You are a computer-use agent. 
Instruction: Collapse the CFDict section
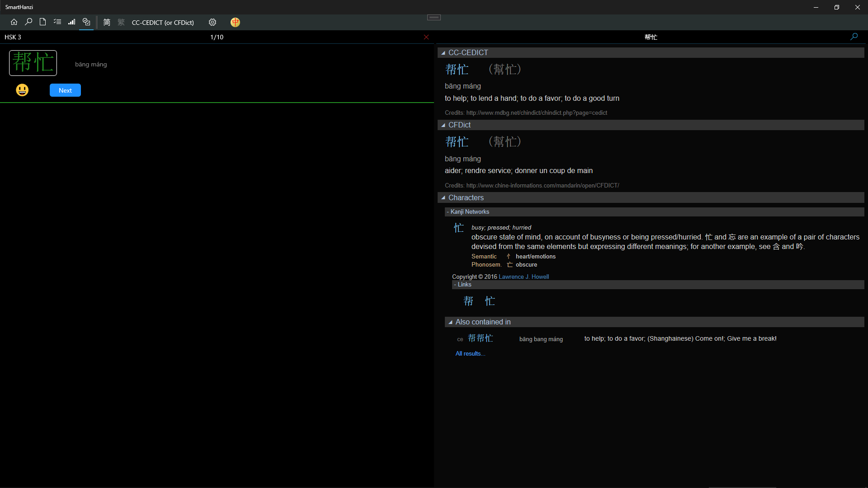pyautogui.click(x=443, y=125)
